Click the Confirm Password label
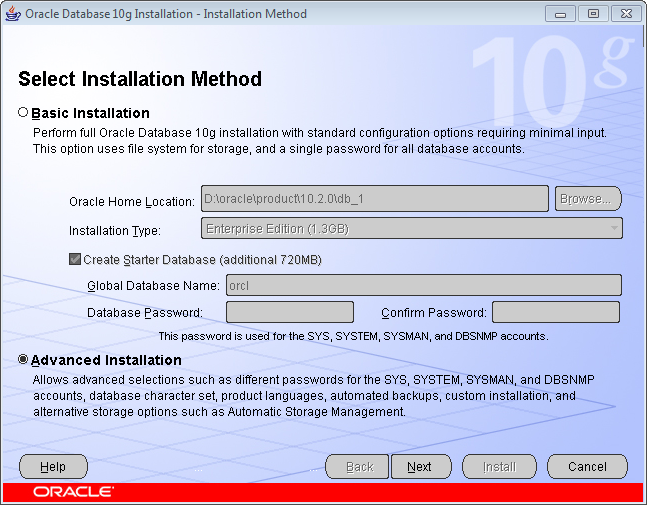Viewport: 647px width, 505px height. coord(434,312)
